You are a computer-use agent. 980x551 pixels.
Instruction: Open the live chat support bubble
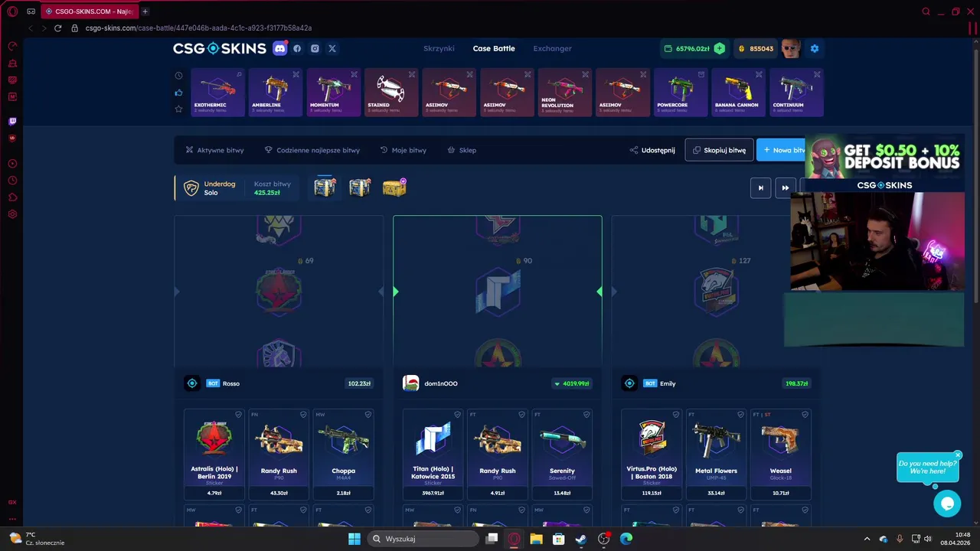click(x=947, y=504)
